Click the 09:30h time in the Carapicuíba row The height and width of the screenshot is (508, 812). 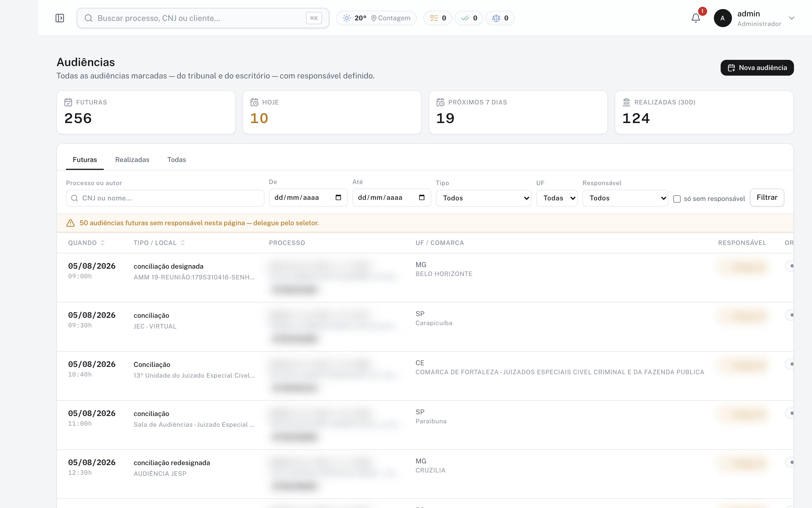point(80,325)
